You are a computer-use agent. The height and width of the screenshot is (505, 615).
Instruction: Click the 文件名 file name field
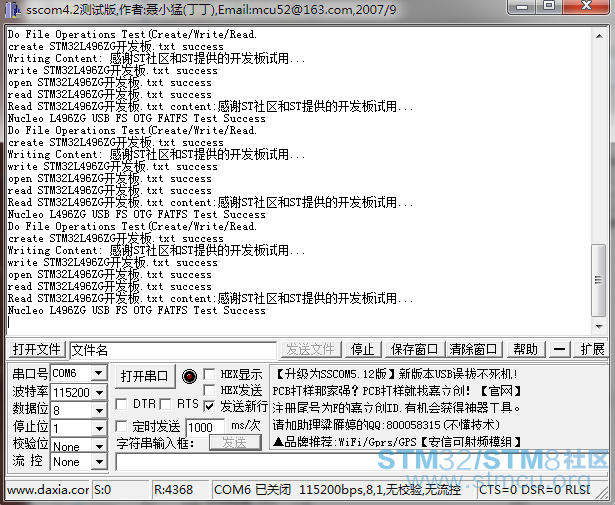pos(173,350)
